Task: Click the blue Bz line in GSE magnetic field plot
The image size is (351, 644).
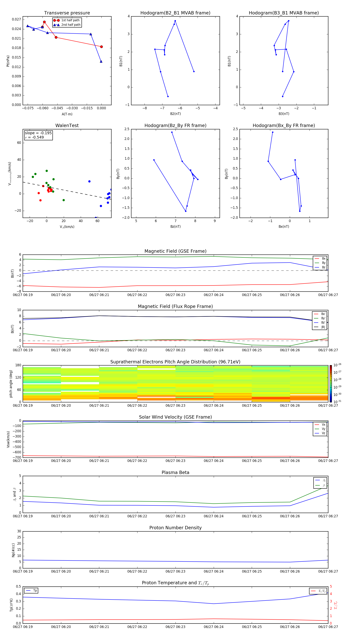Action: point(175,268)
